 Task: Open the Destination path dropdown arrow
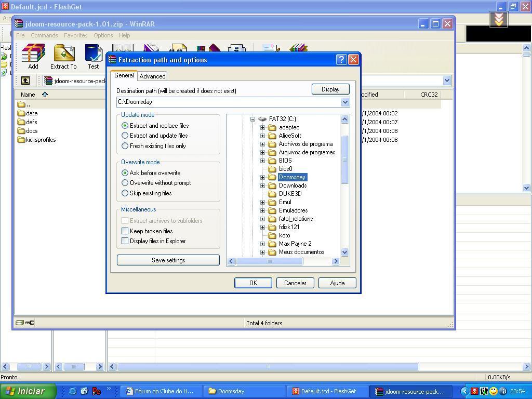pos(345,102)
